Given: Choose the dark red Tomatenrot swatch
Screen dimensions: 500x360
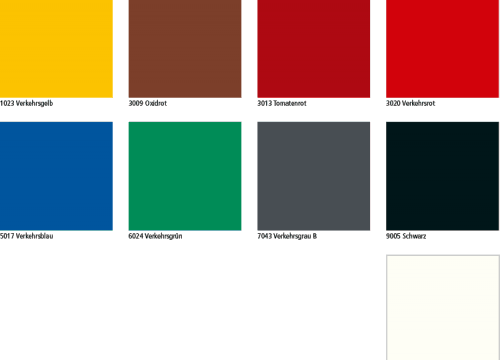Looking at the screenshot, I should [x=314, y=49].
